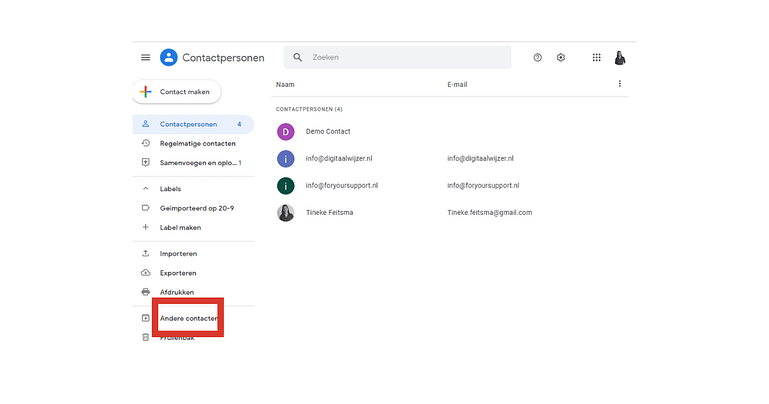769x404 pixels.
Task: Open the main hamburger menu
Action: pos(146,58)
